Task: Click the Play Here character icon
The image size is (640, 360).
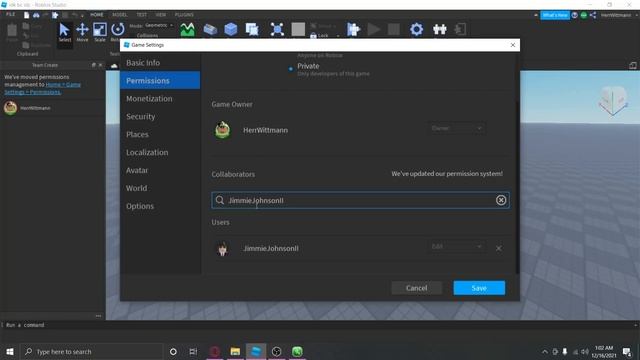Action: coord(353,29)
